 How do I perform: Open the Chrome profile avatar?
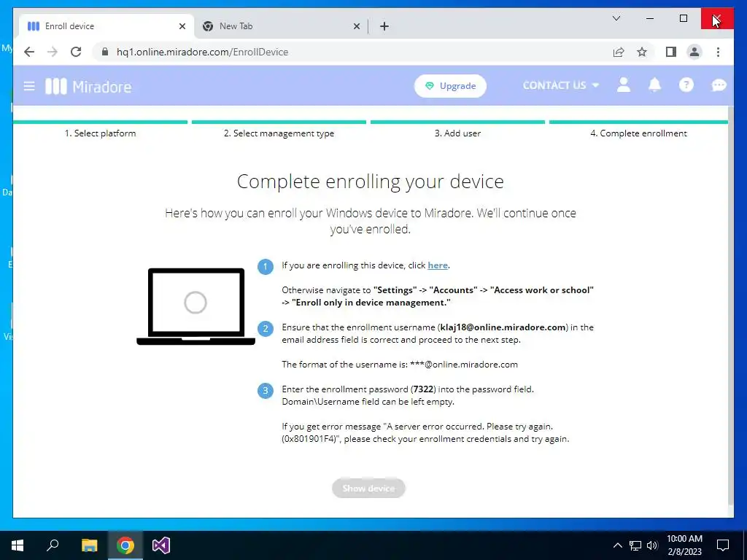coord(694,52)
